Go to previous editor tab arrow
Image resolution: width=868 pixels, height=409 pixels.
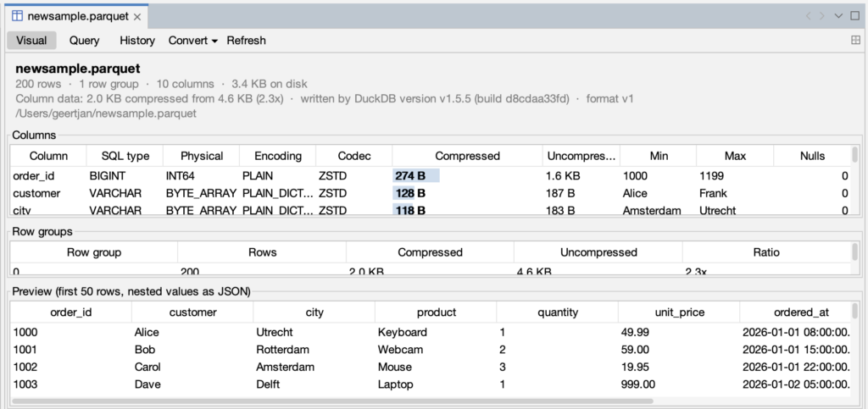(808, 16)
